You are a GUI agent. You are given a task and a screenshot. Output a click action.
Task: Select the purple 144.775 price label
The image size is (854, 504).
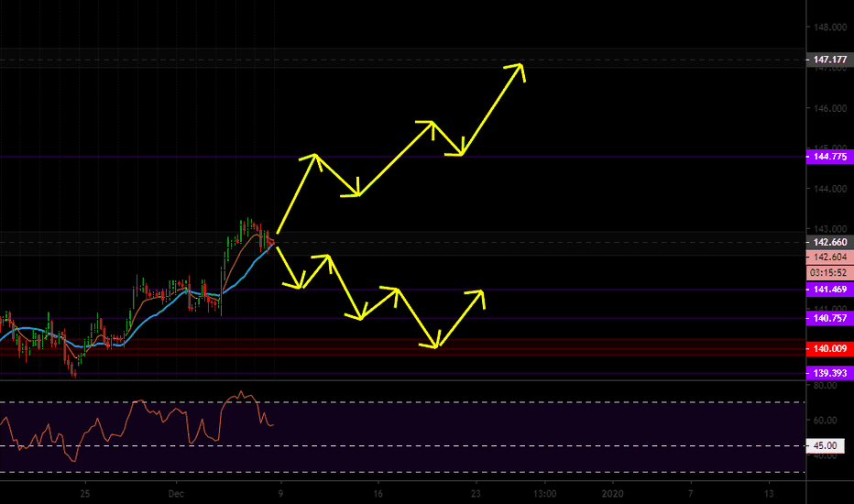[828, 157]
